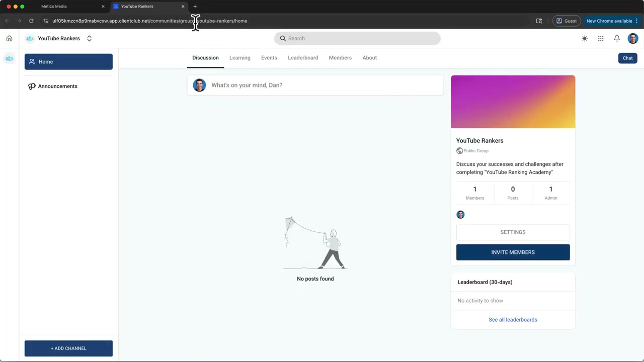Open notifications bell
The image size is (644, 362).
tap(617, 38)
